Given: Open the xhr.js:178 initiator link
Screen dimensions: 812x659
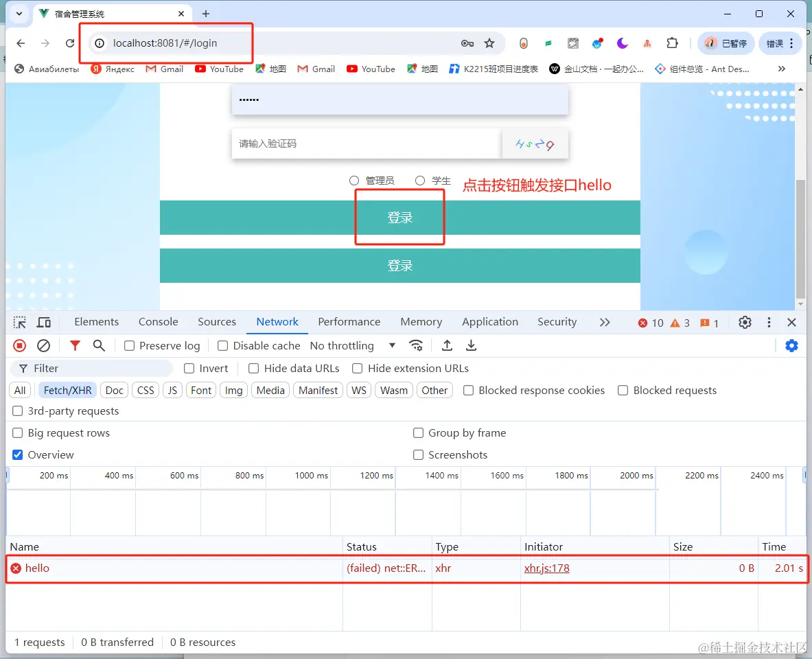Looking at the screenshot, I should (x=546, y=568).
